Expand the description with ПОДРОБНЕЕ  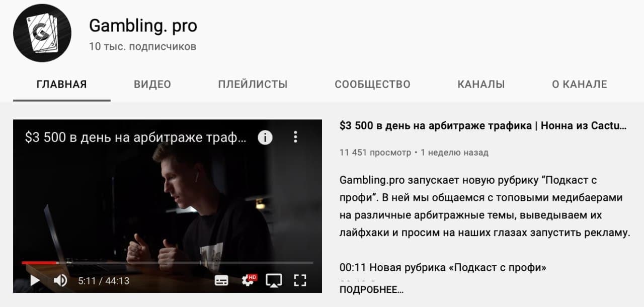pyautogui.click(x=371, y=290)
